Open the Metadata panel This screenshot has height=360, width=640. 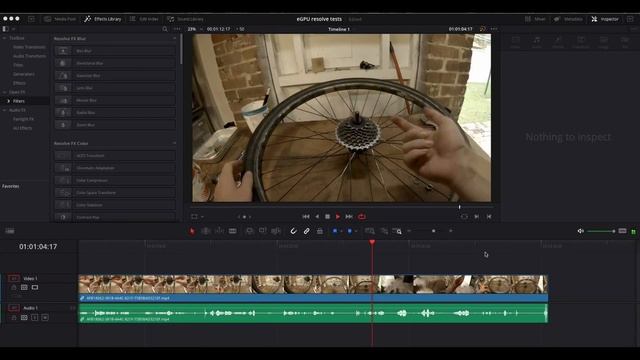click(x=569, y=19)
